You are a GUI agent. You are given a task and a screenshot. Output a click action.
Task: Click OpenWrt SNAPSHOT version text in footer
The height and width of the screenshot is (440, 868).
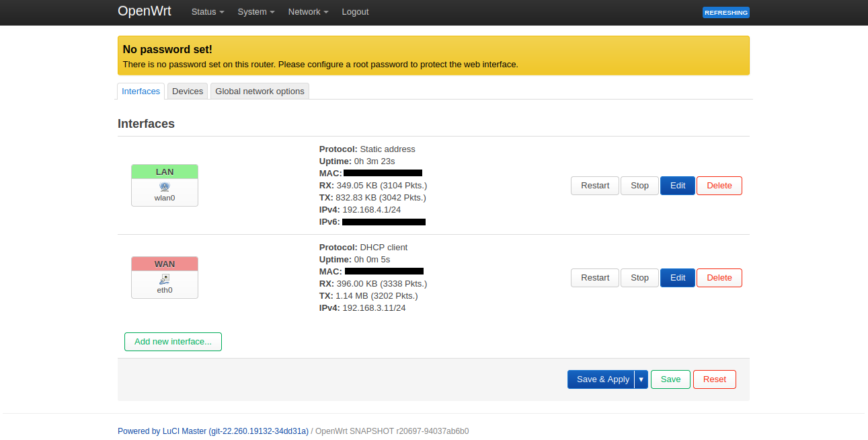[392, 431]
